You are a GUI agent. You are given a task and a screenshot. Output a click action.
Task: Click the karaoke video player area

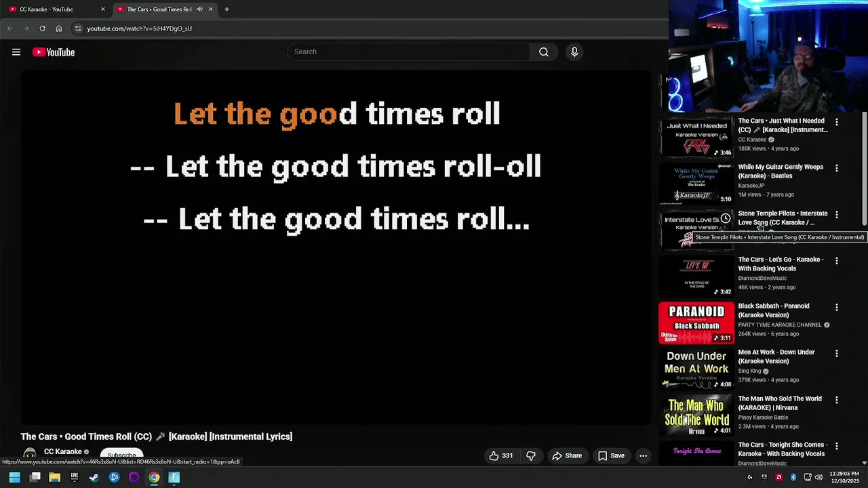tap(336, 247)
